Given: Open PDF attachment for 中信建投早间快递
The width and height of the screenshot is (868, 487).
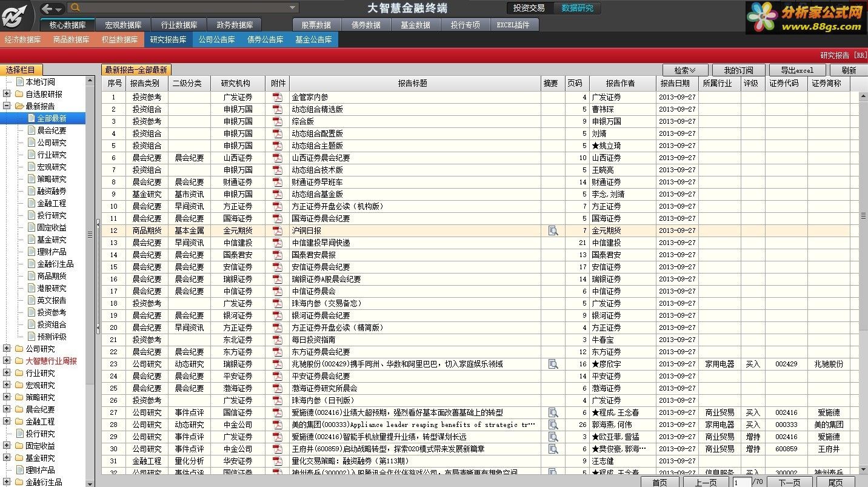Looking at the screenshot, I should click(278, 243).
